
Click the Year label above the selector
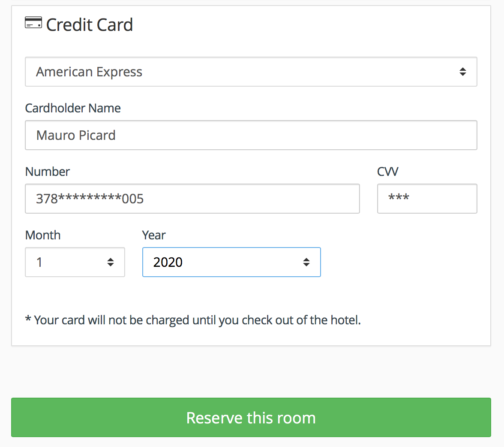click(x=154, y=235)
